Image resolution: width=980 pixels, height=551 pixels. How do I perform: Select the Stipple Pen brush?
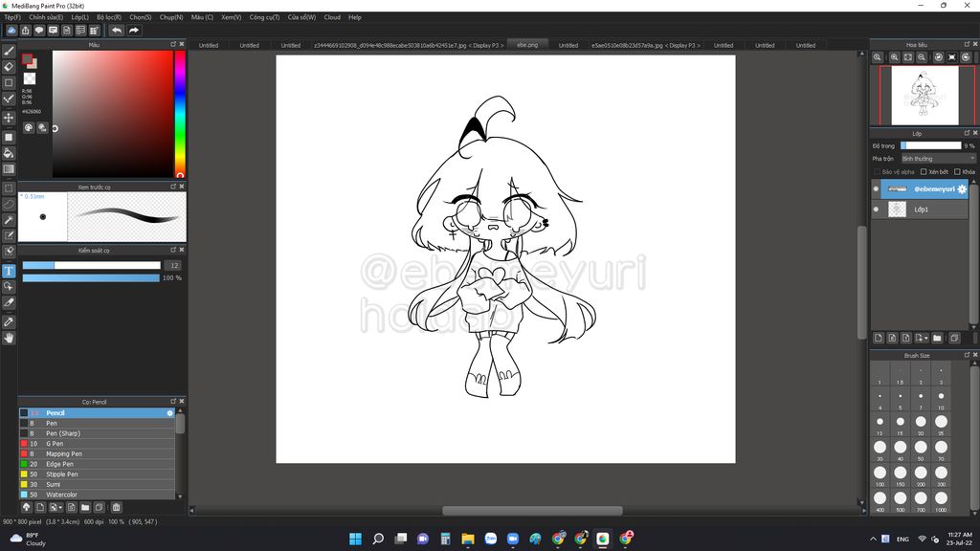[97, 474]
